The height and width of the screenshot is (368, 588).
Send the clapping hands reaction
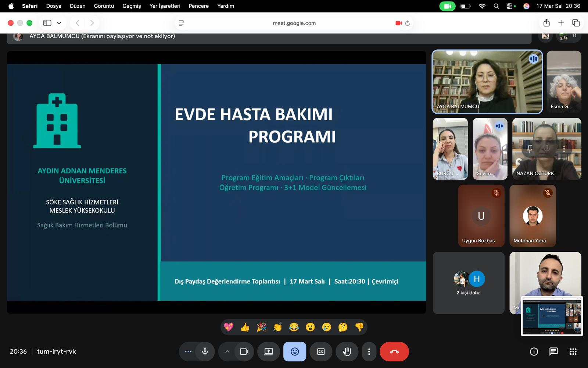[277, 327]
